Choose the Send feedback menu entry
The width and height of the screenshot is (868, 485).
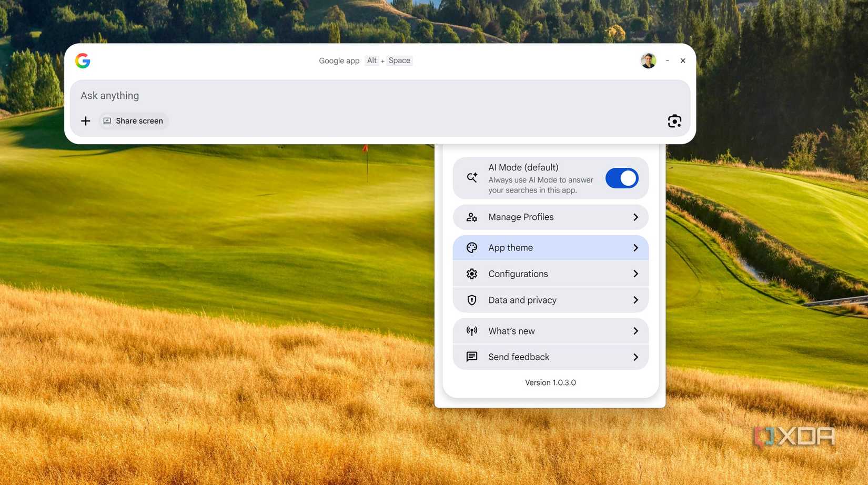(x=550, y=357)
